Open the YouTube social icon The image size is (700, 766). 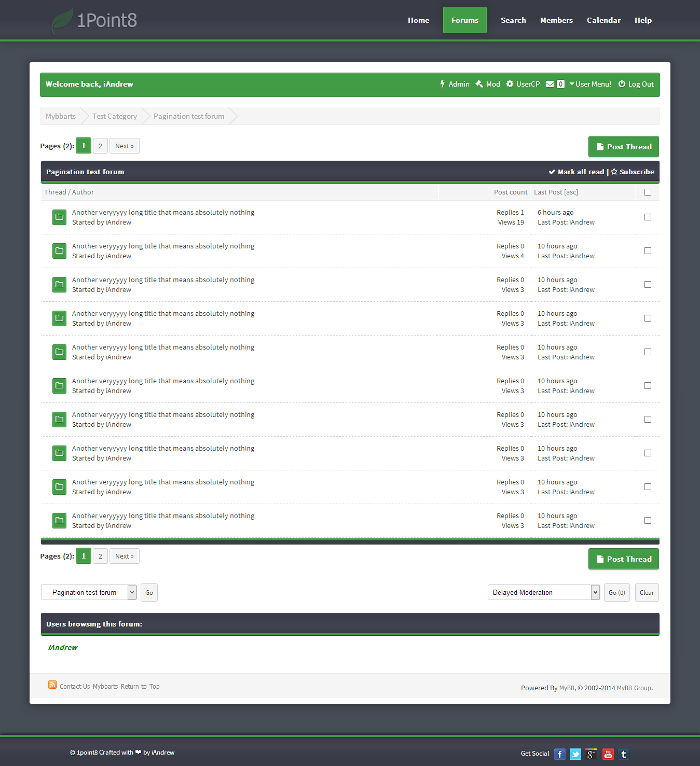(608, 754)
